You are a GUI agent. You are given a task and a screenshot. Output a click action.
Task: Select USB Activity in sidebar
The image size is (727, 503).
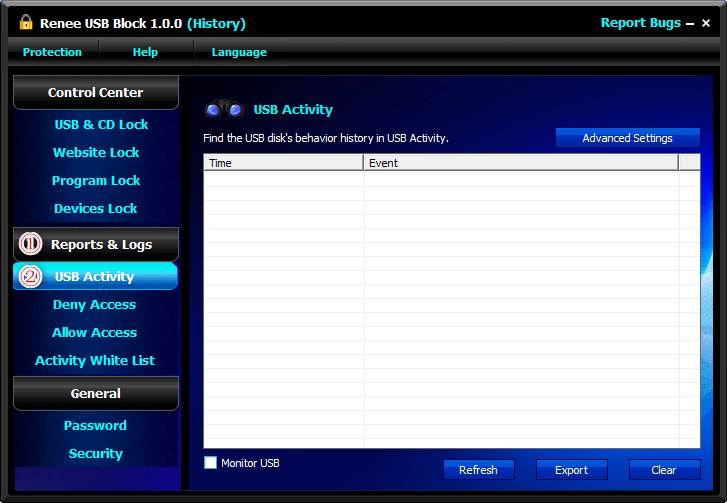click(96, 276)
